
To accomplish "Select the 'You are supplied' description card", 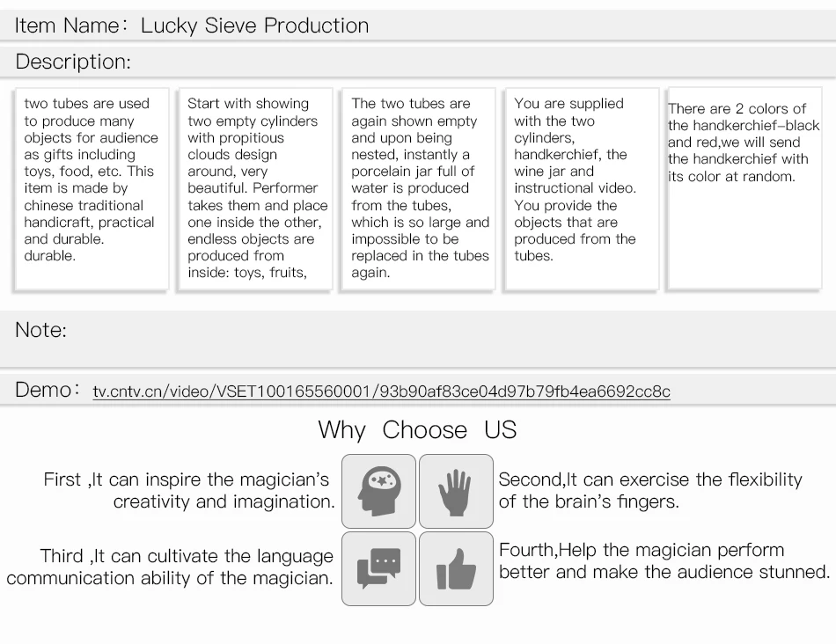I will click(x=582, y=189).
